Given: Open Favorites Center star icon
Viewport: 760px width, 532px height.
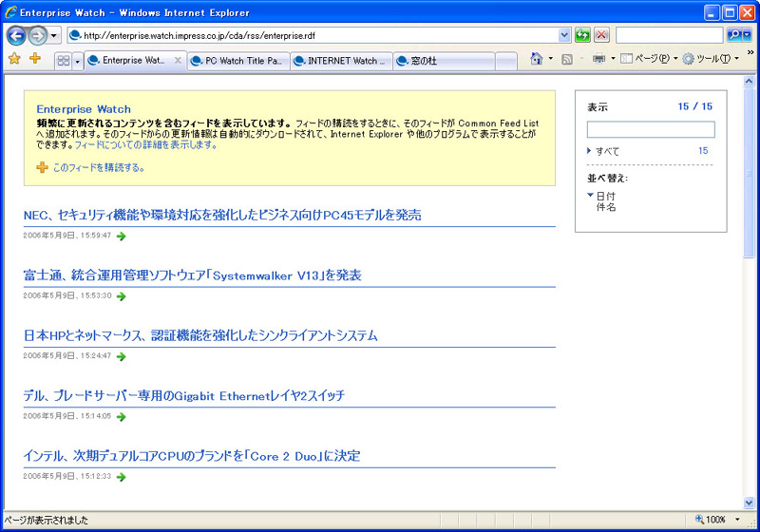Looking at the screenshot, I should coord(14,59).
